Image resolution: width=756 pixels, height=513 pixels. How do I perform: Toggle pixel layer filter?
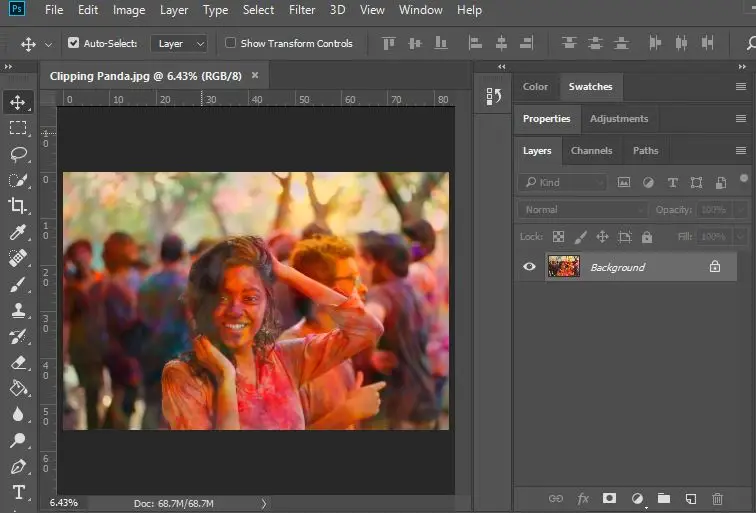[x=624, y=182]
